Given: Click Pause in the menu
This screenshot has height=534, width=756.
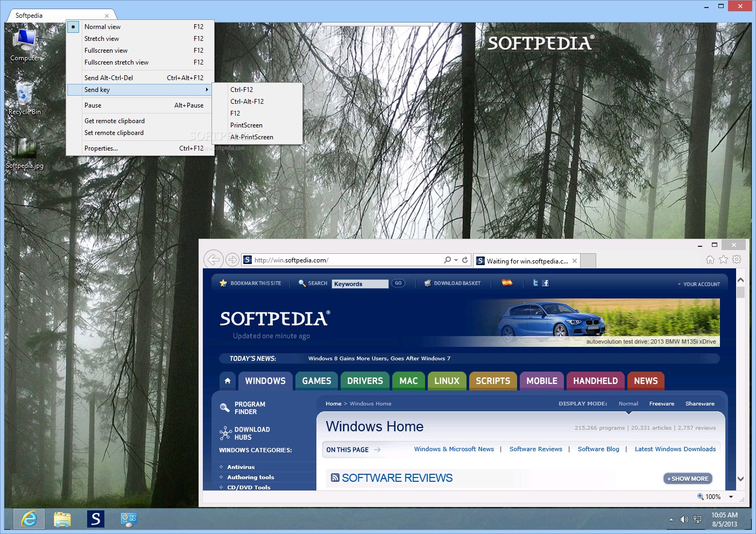Looking at the screenshot, I should pyautogui.click(x=140, y=105).
